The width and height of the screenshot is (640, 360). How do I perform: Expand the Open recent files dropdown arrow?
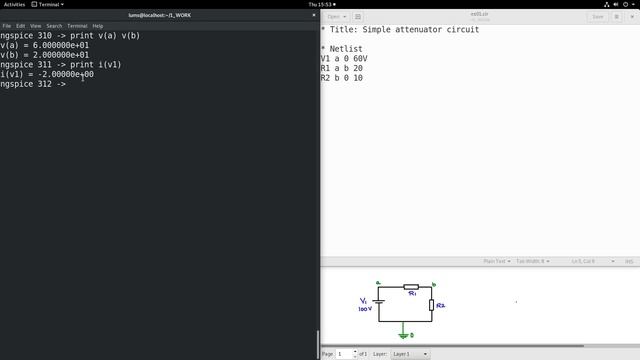point(345,17)
